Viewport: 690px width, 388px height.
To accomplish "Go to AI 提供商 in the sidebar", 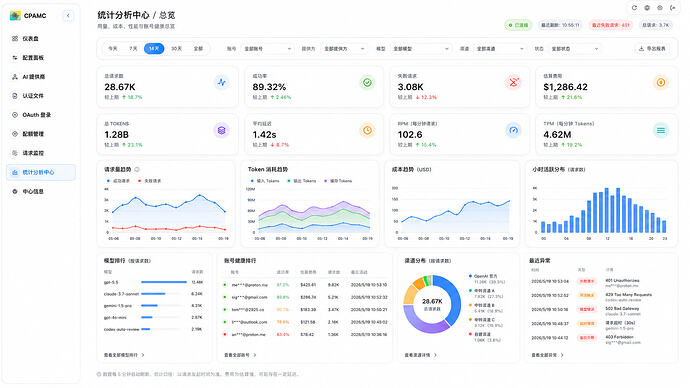I will click(40, 77).
